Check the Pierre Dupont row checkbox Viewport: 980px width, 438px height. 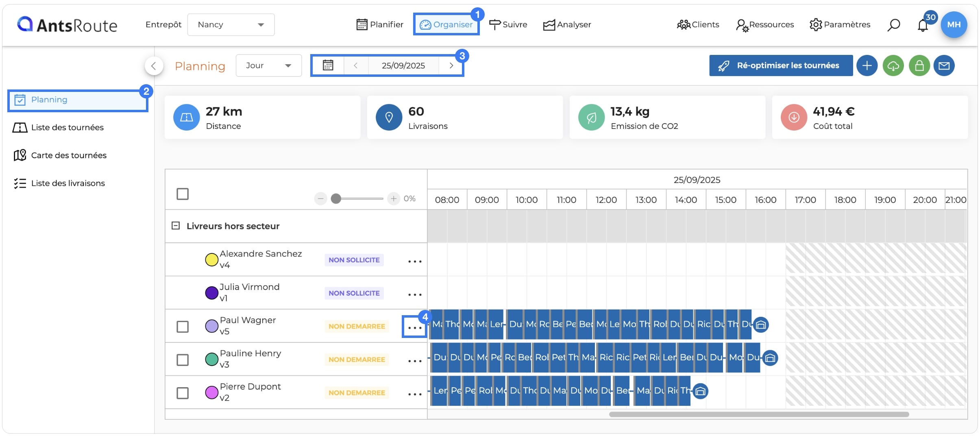click(x=183, y=393)
